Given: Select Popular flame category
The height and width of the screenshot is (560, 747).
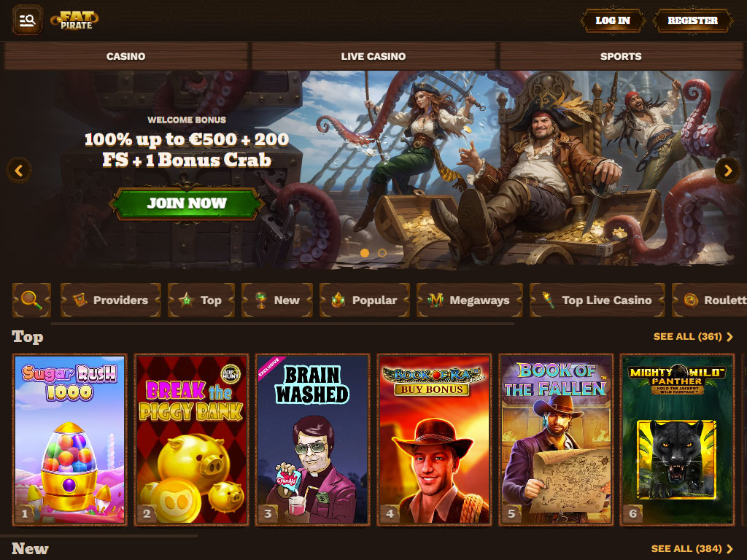Looking at the screenshot, I should [x=365, y=300].
